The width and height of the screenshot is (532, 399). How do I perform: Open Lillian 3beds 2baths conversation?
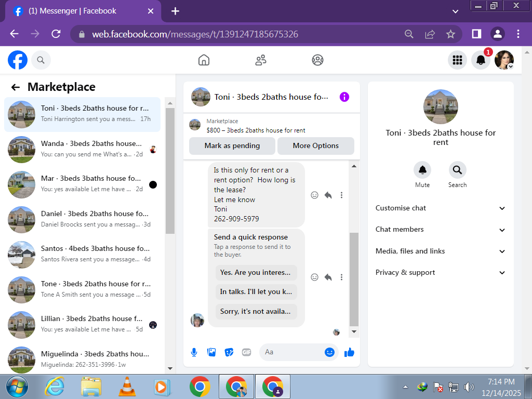[82, 325]
